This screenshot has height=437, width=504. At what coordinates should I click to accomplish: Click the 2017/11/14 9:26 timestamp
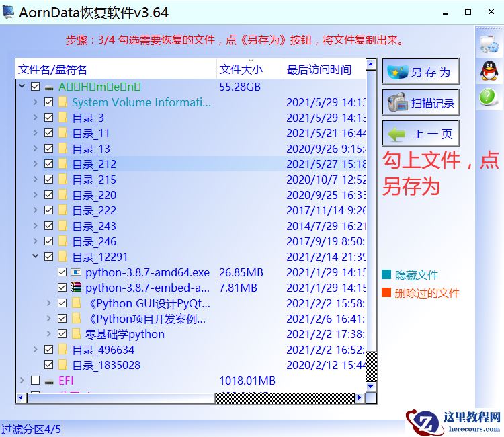click(326, 210)
